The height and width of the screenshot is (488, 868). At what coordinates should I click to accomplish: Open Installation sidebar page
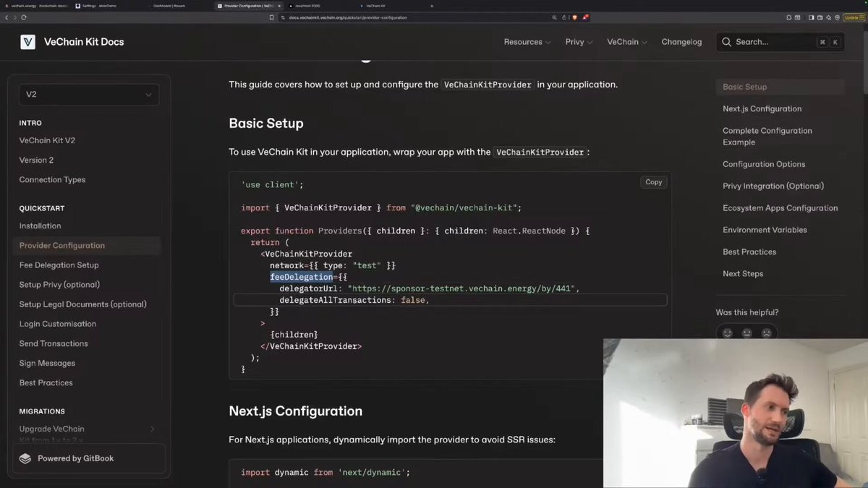[x=40, y=226]
